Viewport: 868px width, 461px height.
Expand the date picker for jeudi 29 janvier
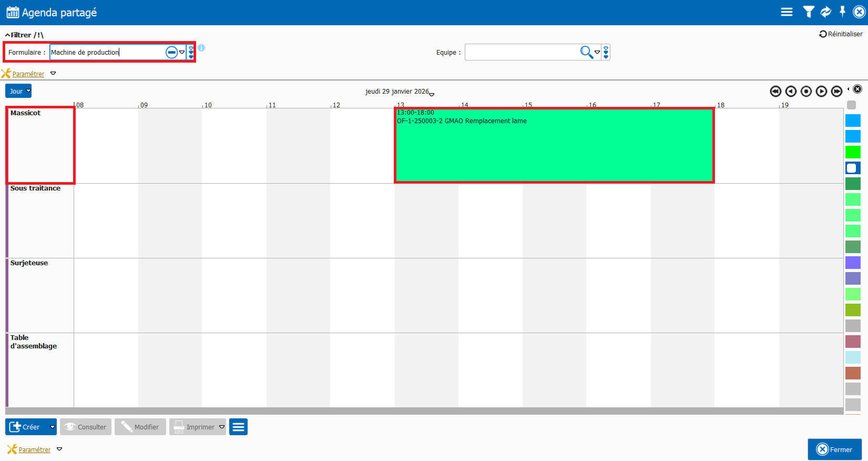tap(432, 94)
